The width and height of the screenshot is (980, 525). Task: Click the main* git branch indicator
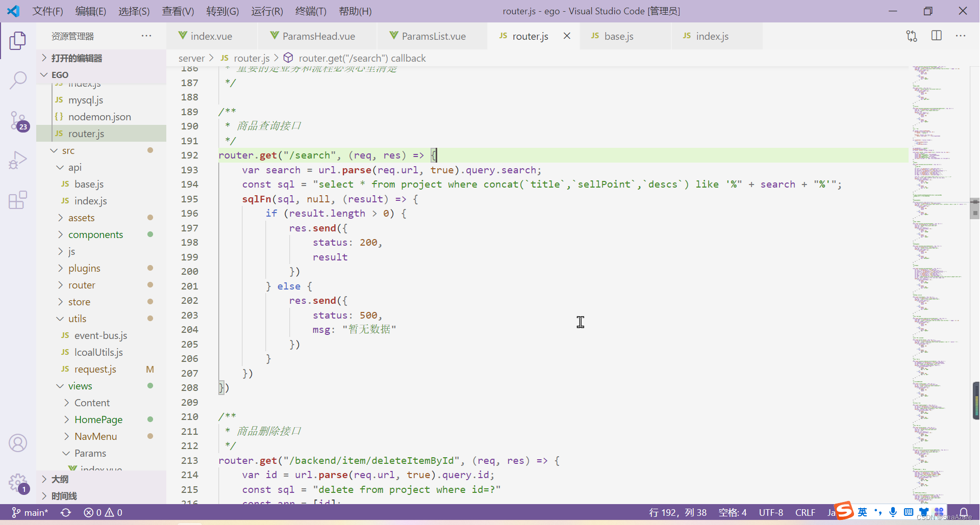pyautogui.click(x=30, y=512)
